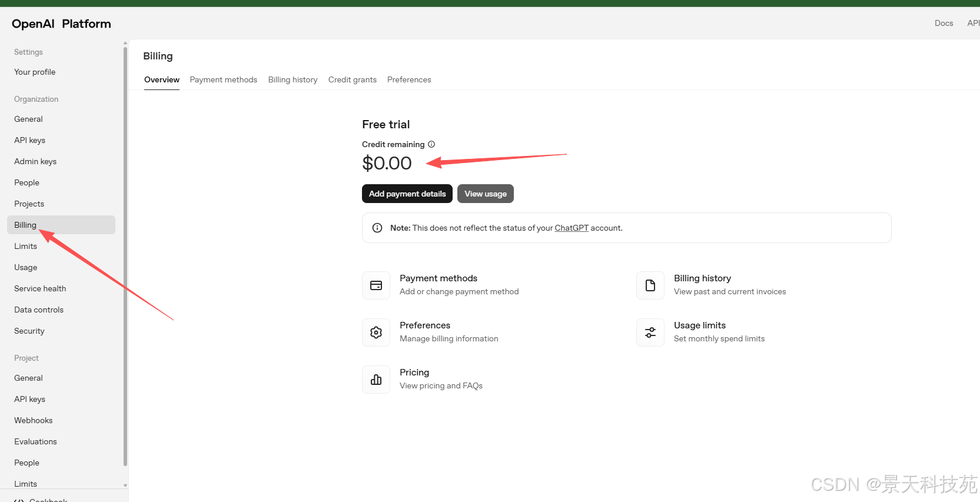Screen dimensions: 980x502
Task: Click the Payment methods card icon
Action: pyautogui.click(x=376, y=285)
